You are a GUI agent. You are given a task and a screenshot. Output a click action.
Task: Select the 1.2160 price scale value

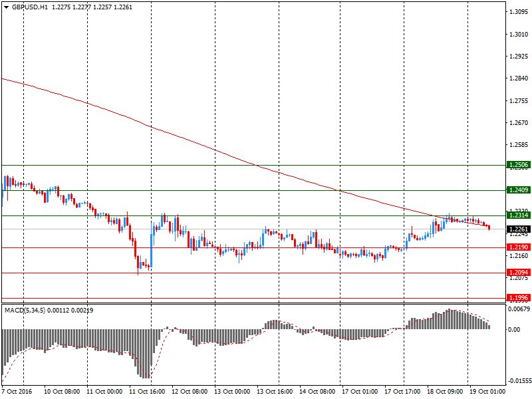(519, 256)
